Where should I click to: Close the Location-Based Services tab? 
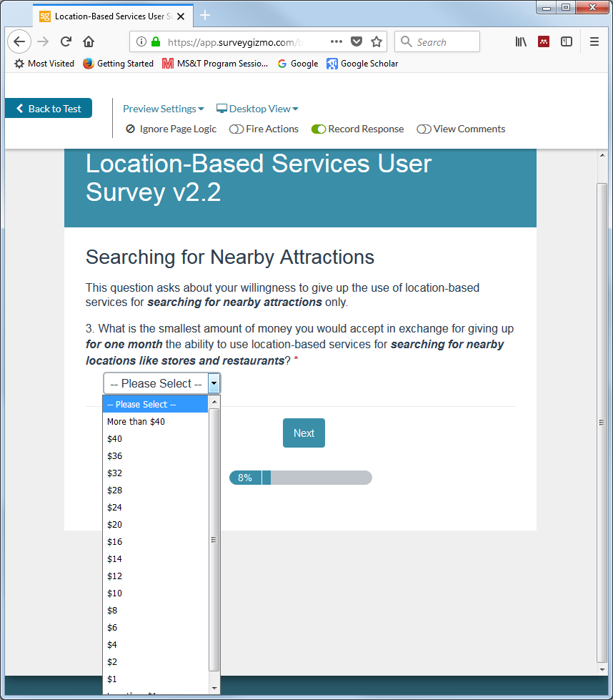point(181,16)
